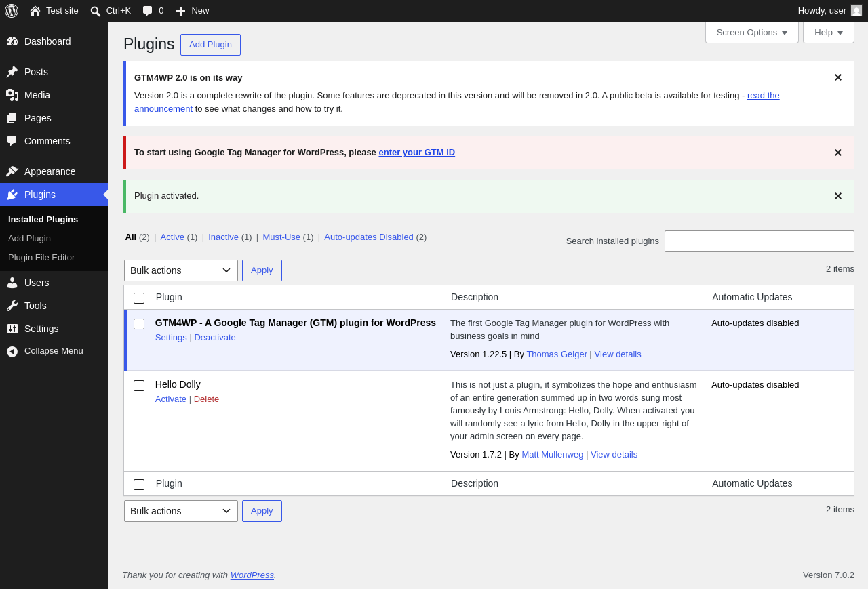
Task: Open the Howdy, user account menu
Action: coord(829,11)
